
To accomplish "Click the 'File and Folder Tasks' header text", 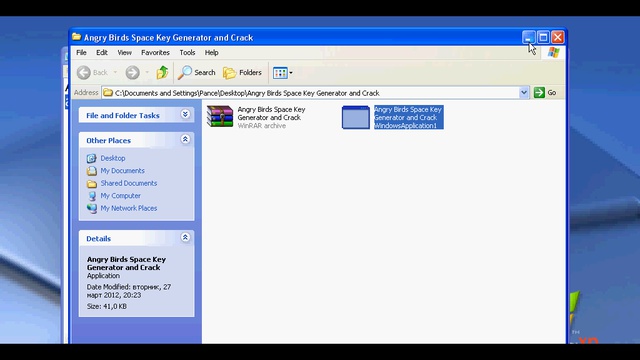I will point(123,116).
